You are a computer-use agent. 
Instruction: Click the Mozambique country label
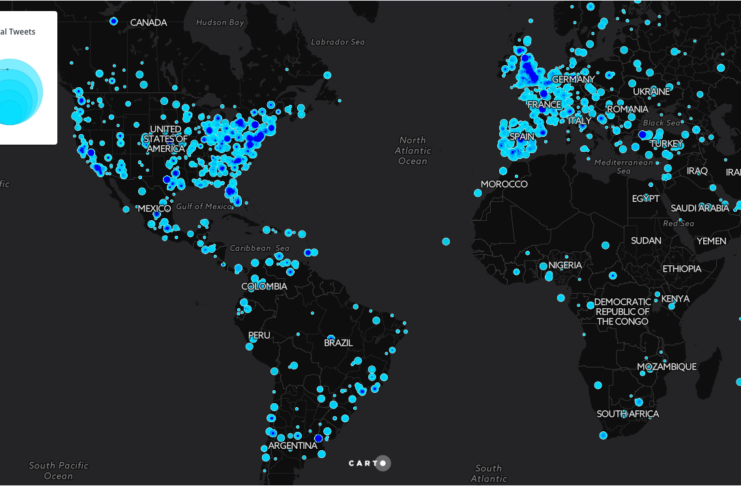point(667,367)
